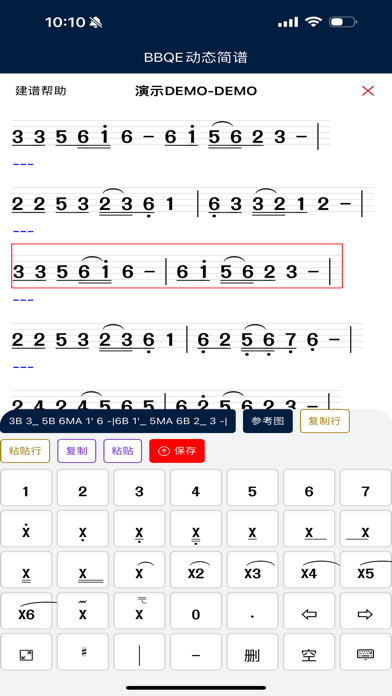Tap the 粘贴行 paste row button

pyautogui.click(x=25, y=451)
